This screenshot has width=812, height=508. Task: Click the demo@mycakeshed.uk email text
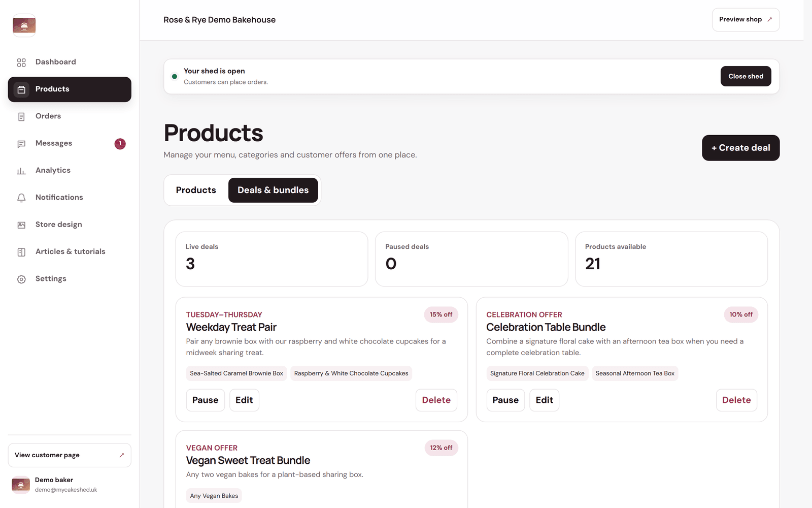point(66,490)
